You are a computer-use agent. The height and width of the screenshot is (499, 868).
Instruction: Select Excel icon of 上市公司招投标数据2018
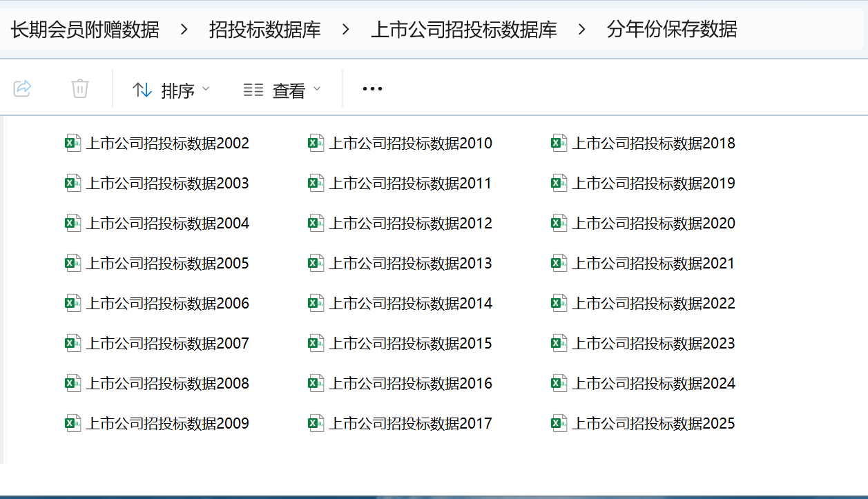point(559,143)
